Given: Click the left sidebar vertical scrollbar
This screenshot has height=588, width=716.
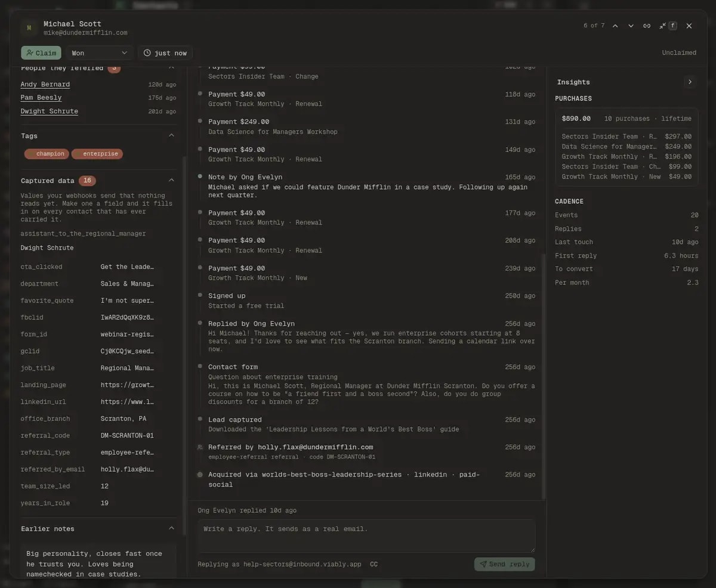Looking at the screenshot, I should [184, 346].
